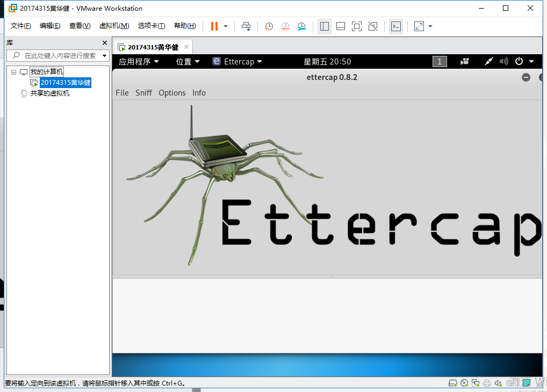The height and width of the screenshot is (392, 547).
Task: Select the 20174315黄华健 VM in the library tree
Action: coord(66,83)
